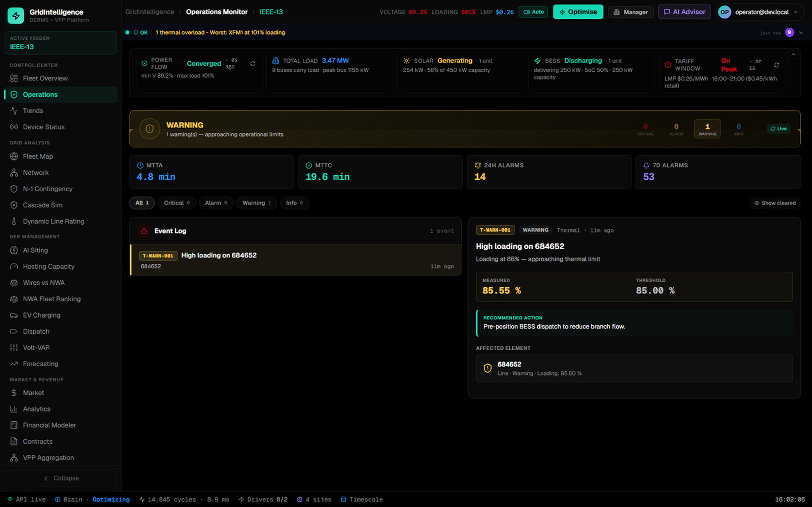Click the shield icon in Warning banner
812x507 pixels.
coord(150,129)
